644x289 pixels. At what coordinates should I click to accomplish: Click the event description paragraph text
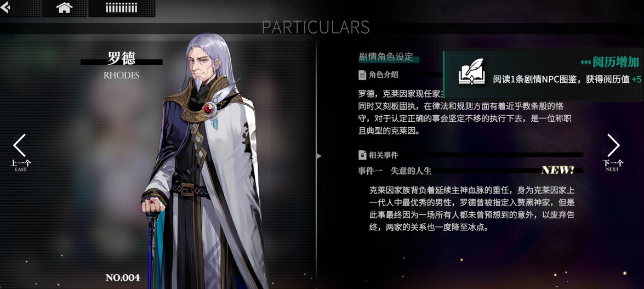pos(471,208)
